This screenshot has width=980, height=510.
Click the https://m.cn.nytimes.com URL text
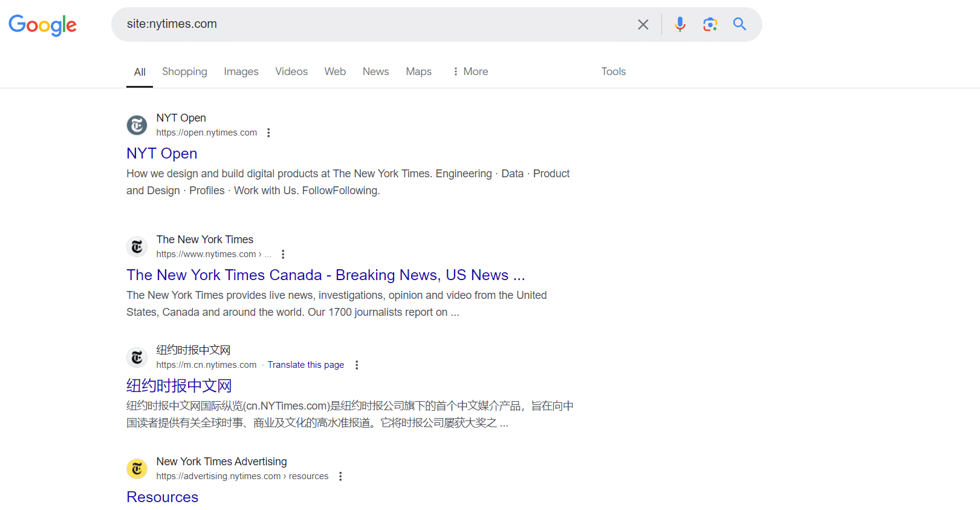pyautogui.click(x=206, y=365)
